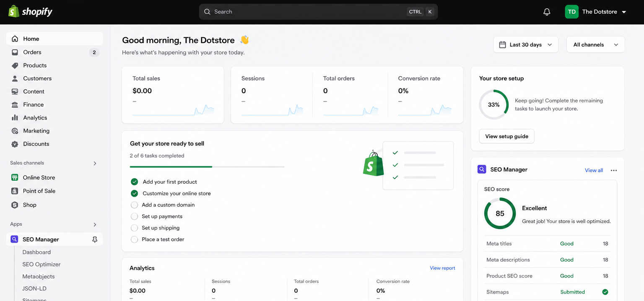Click the Orders inbox icon
This screenshot has width=644, height=301.
point(15,52)
